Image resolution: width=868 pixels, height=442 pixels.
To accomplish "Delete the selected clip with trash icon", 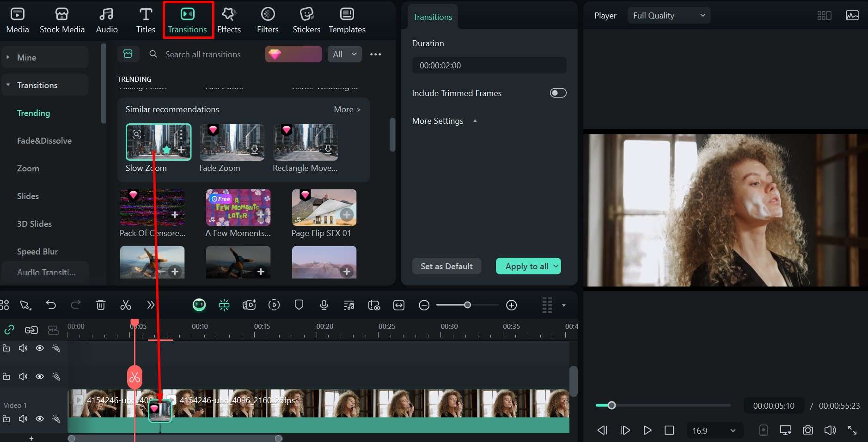I will [x=101, y=305].
